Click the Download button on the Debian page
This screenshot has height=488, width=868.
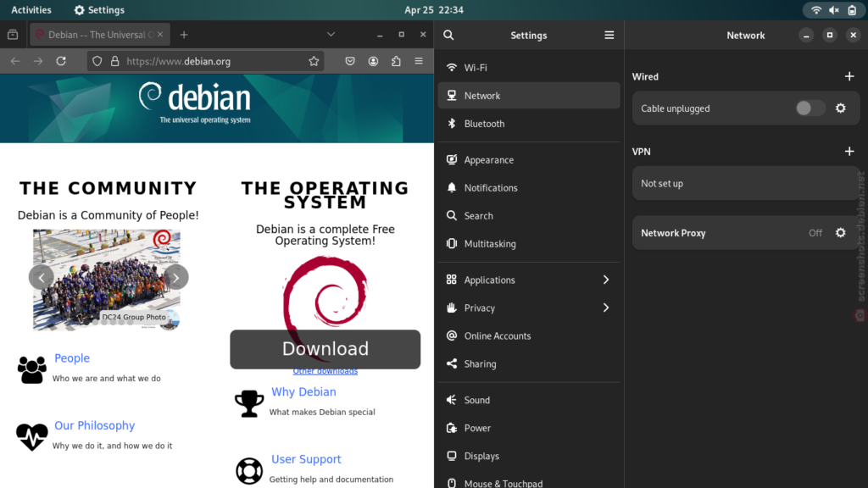(x=325, y=348)
